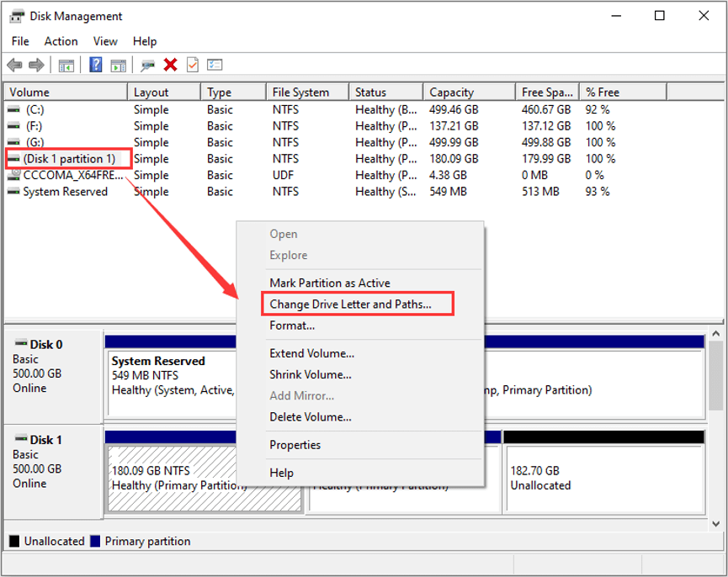Choose Extend Volume... from context menu
728x577 pixels.
[x=360, y=353]
